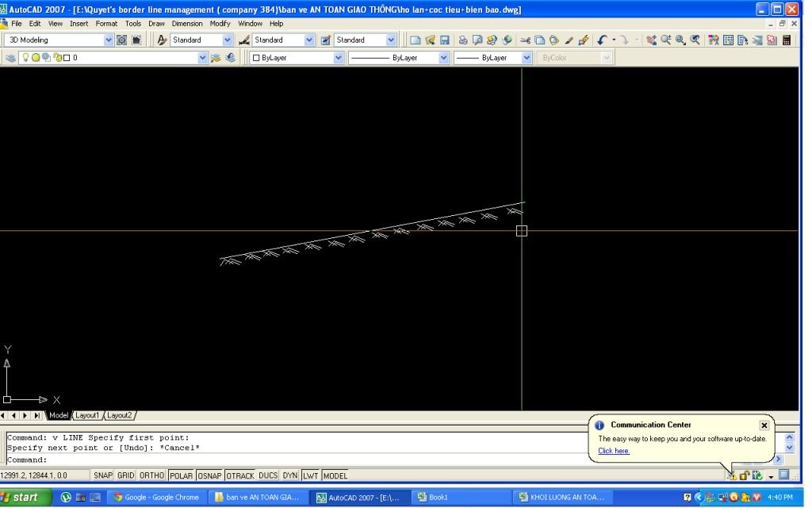Switch to the Layout2 tab
This screenshot has width=812, height=508.
coord(120,415)
